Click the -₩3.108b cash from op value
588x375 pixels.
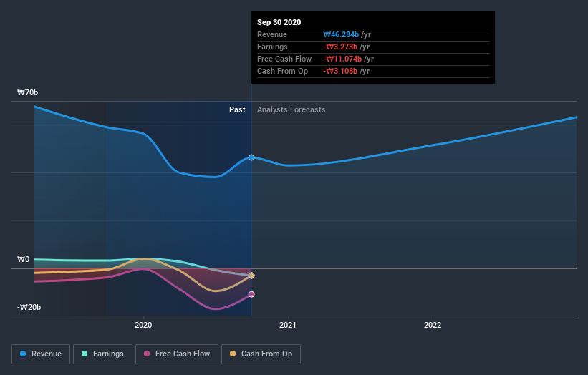[x=340, y=71]
